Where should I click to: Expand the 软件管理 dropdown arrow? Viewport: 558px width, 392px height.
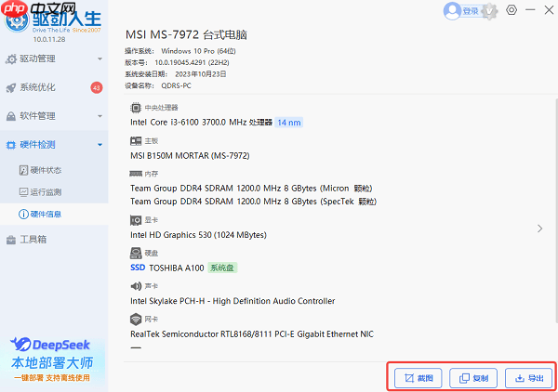click(x=100, y=116)
